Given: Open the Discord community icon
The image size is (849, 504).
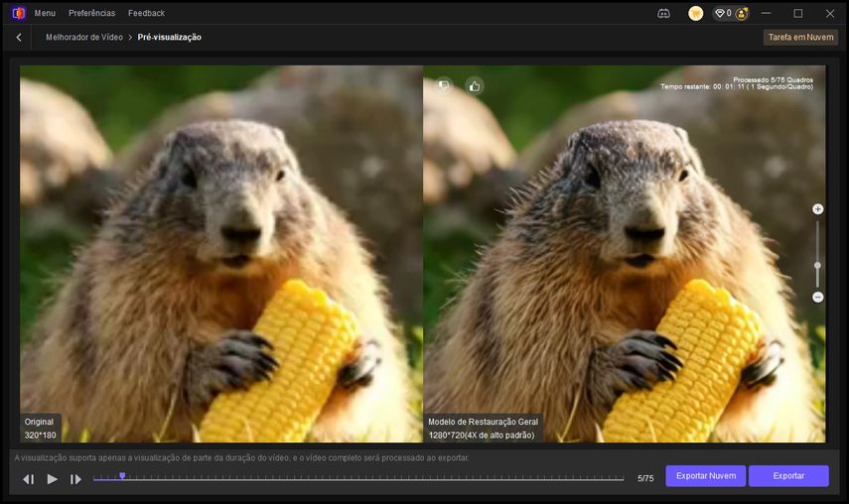Looking at the screenshot, I should [x=663, y=14].
